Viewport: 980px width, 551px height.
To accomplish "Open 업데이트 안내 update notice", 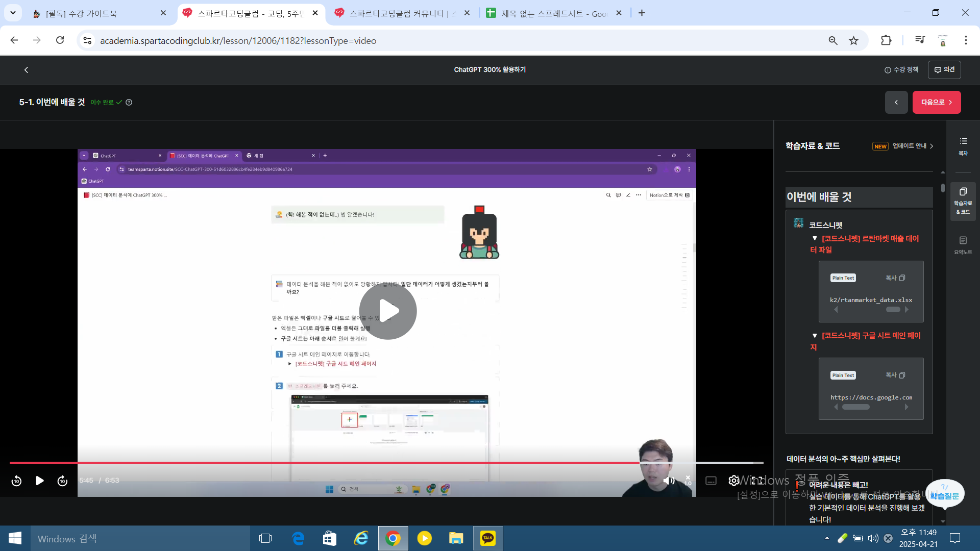I will tap(903, 146).
